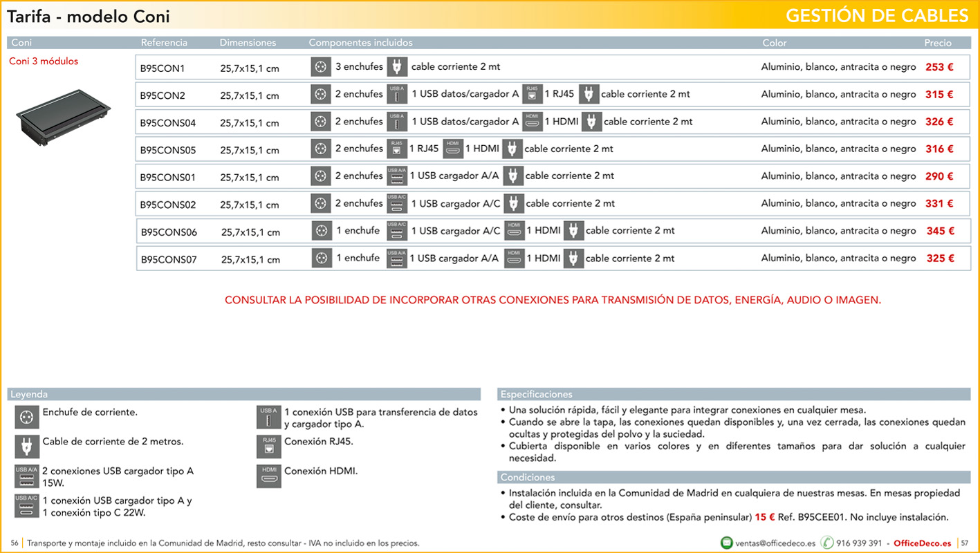Click the HDMI icon in the B95CONS04 row
The width and height of the screenshot is (980, 553).
click(532, 121)
